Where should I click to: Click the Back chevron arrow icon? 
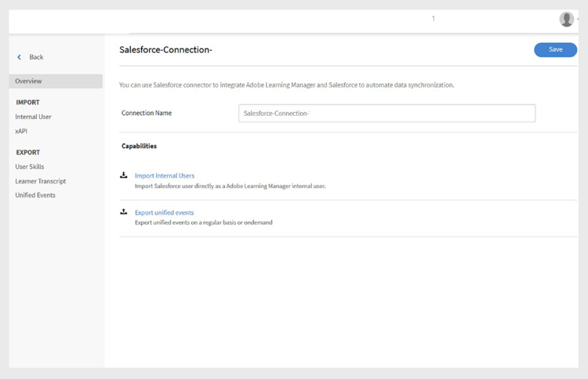click(x=19, y=57)
